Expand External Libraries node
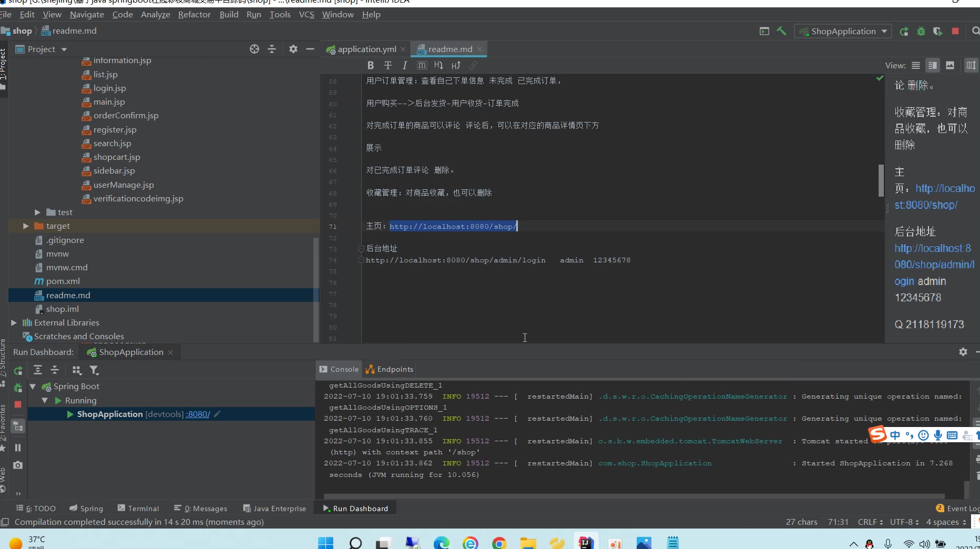 [x=14, y=323]
